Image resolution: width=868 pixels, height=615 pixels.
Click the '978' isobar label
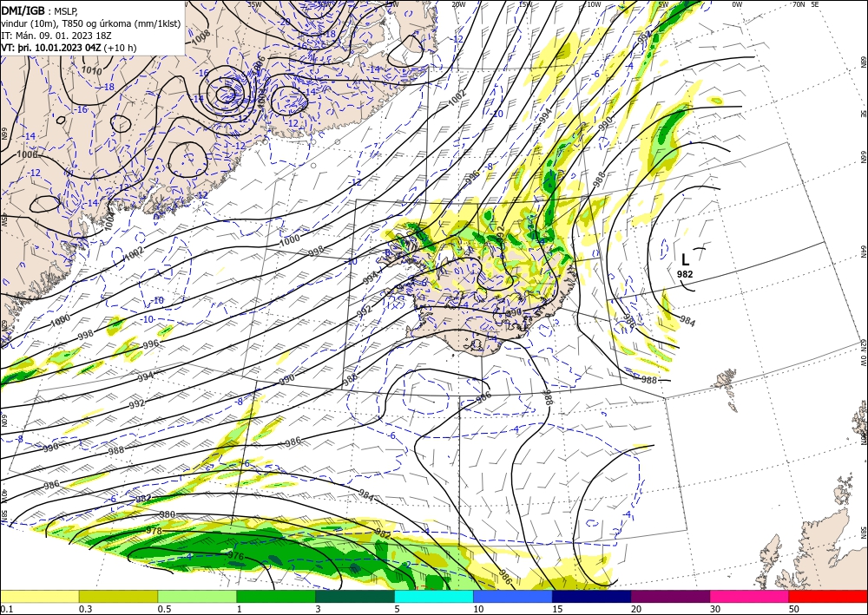click(154, 531)
